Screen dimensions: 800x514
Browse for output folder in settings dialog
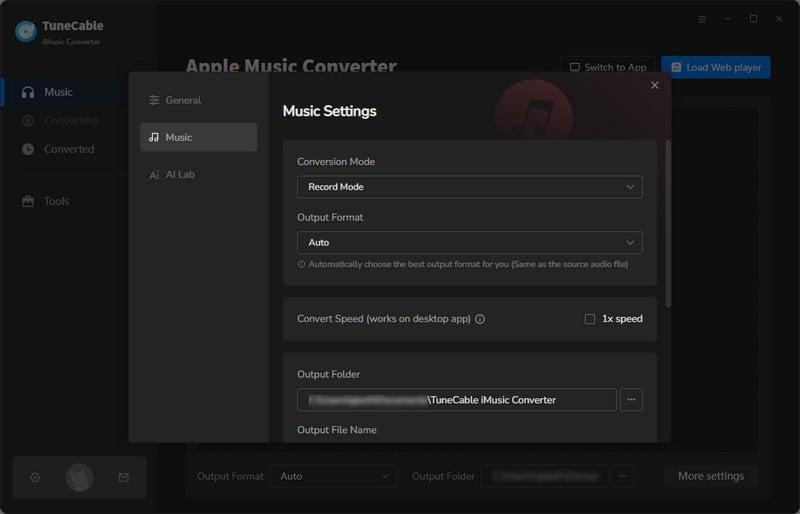[x=631, y=400]
